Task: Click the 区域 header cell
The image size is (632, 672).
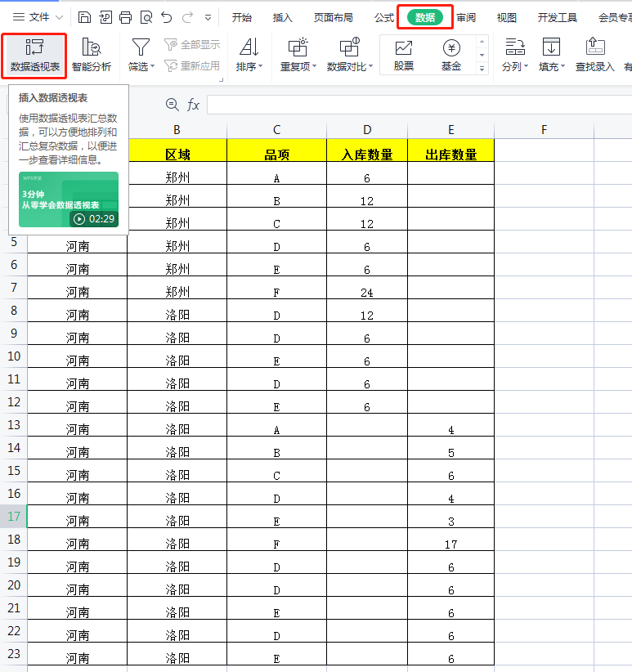Action: tap(177, 150)
